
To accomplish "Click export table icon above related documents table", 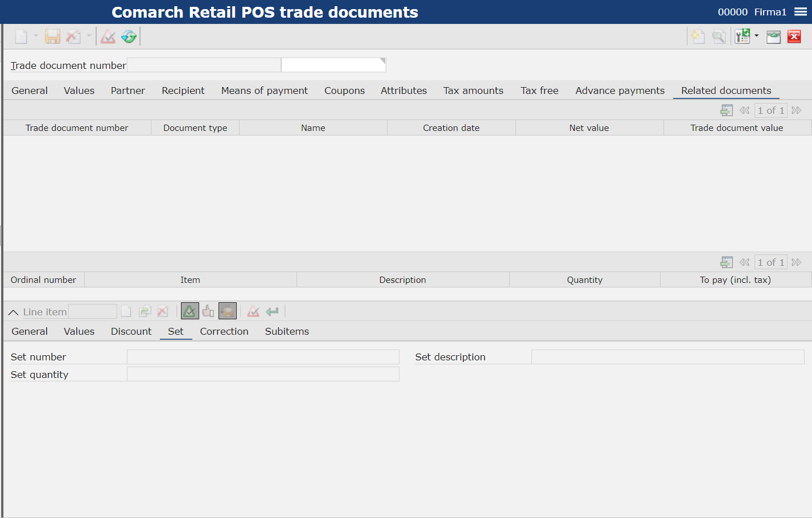I will coord(727,110).
